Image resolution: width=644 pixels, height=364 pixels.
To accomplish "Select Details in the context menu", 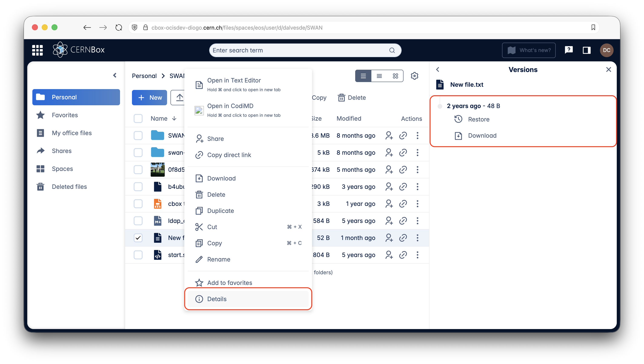I will (x=216, y=299).
